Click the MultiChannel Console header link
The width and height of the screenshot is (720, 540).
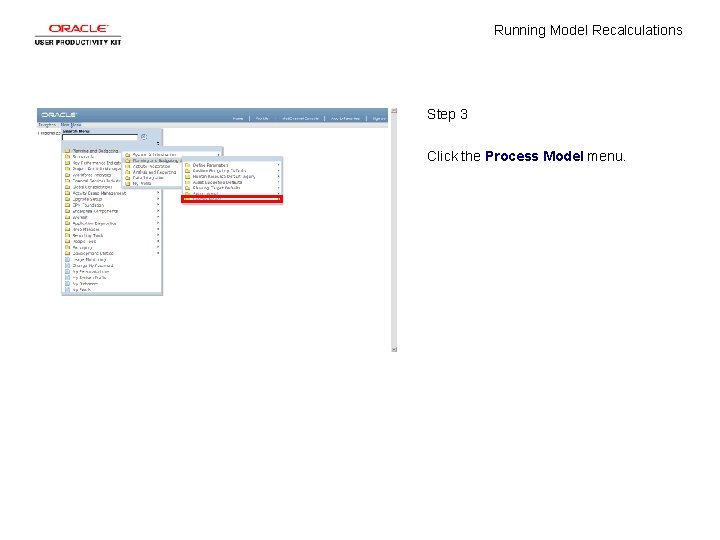click(x=300, y=118)
